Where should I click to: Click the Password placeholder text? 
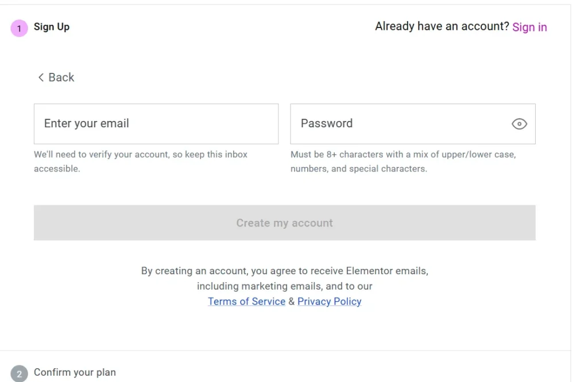(x=327, y=123)
